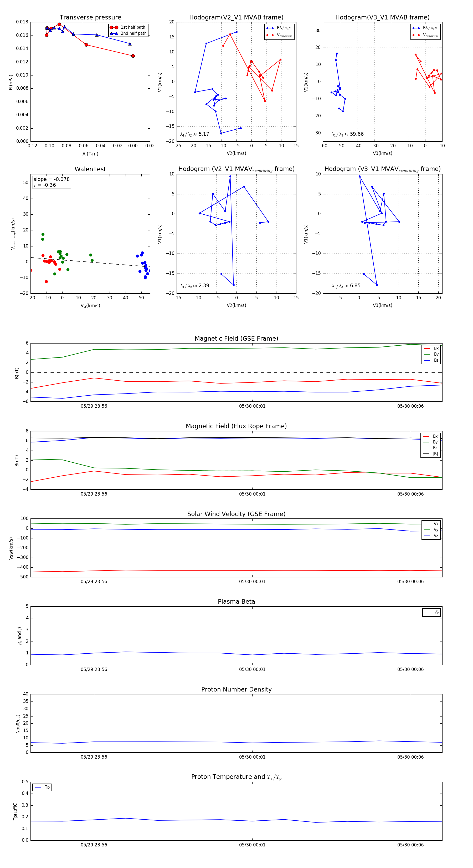
Task: Click the "Proton Number Density" title
Action: coord(236,689)
